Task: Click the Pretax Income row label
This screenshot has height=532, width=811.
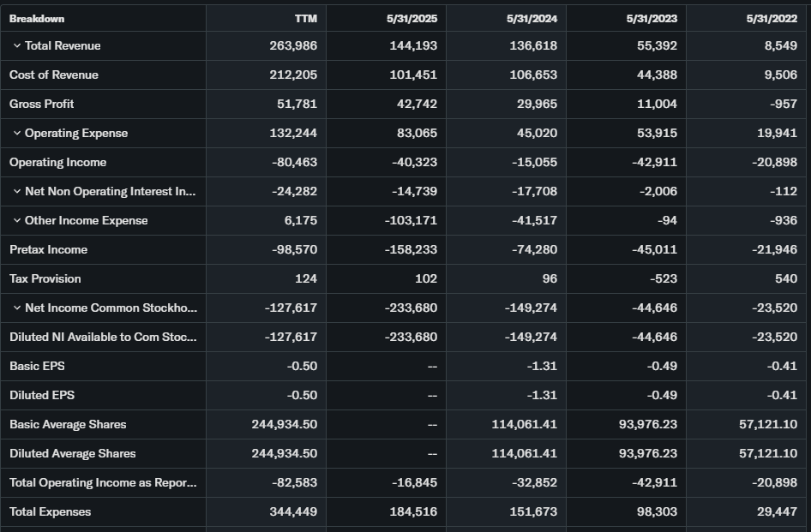Action: 48,250
